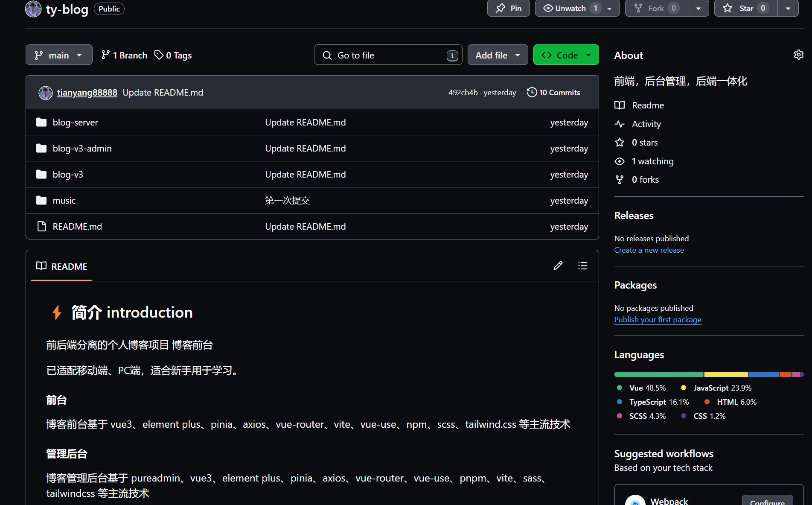This screenshot has width=812, height=505.
Task: Publish your first package
Action: click(658, 320)
